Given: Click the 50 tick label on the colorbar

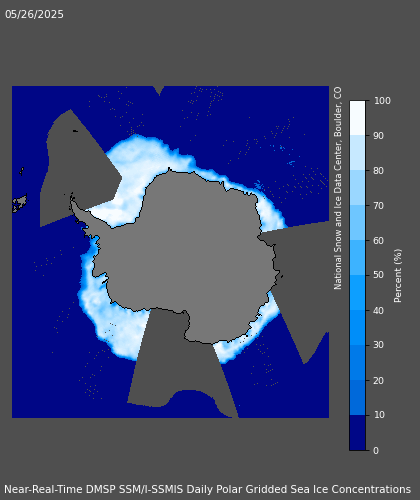Looking at the screenshot, I should (379, 275).
